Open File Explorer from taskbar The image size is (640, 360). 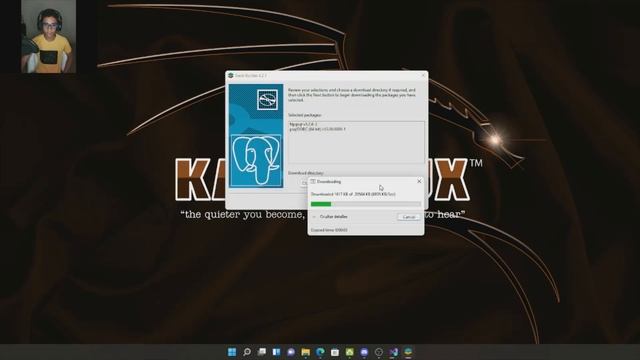pyautogui.click(x=306, y=352)
